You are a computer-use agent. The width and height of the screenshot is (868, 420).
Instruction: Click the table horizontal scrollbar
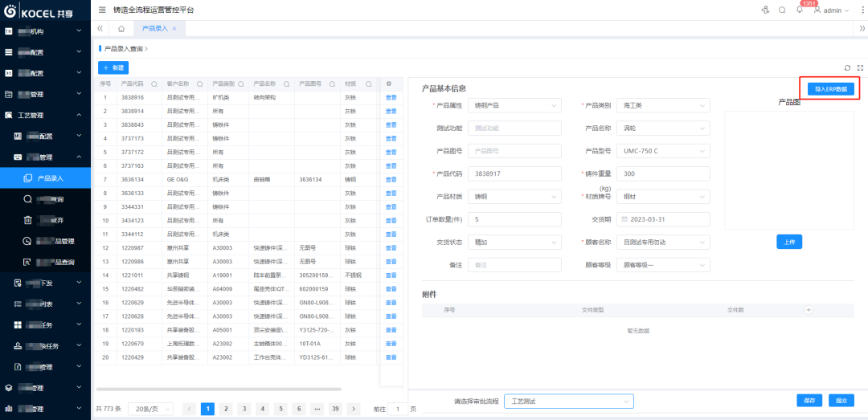tap(219, 389)
